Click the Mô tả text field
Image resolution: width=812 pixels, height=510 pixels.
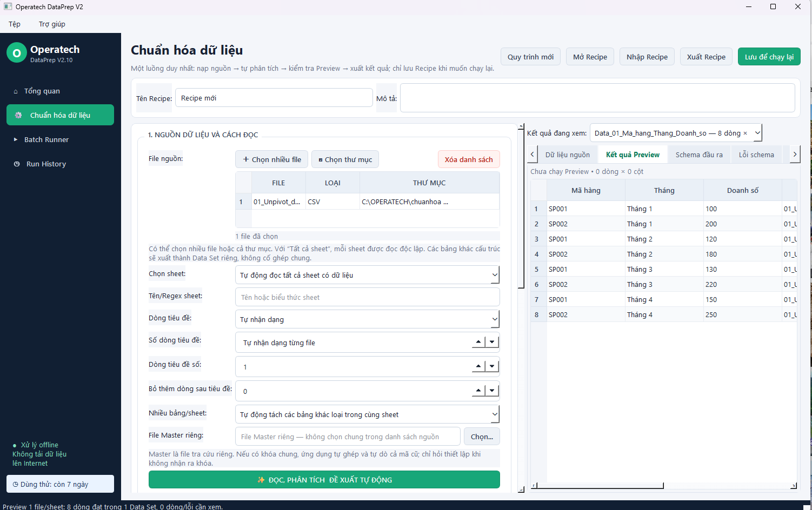point(597,98)
